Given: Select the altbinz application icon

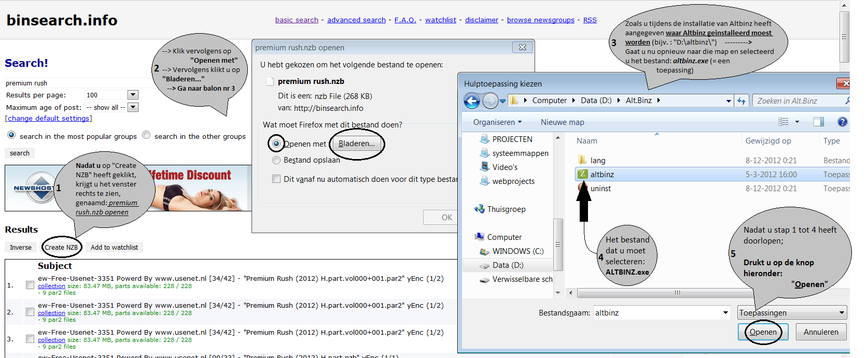Looking at the screenshot, I should pos(583,174).
